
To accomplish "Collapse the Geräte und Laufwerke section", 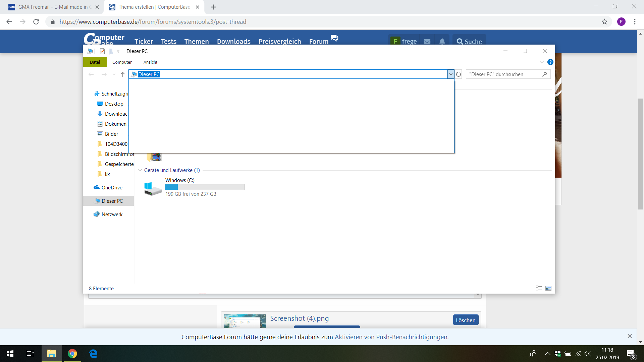I will [x=140, y=170].
